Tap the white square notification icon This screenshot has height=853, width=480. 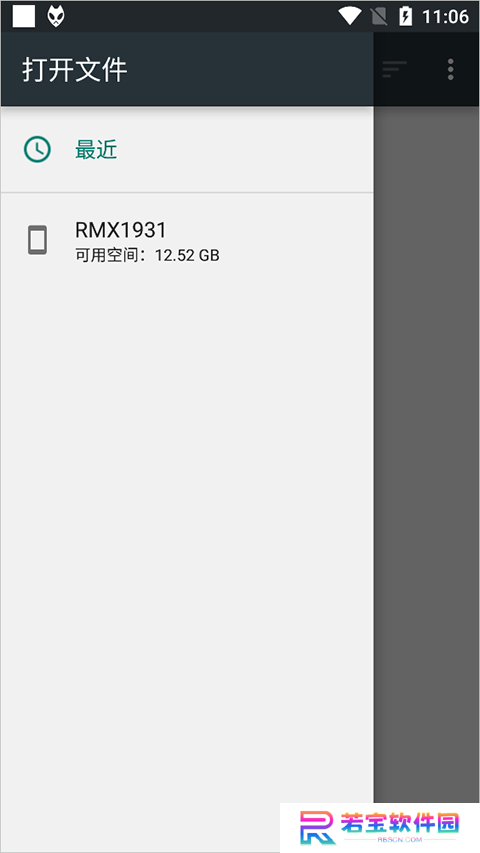[x=24, y=16]
